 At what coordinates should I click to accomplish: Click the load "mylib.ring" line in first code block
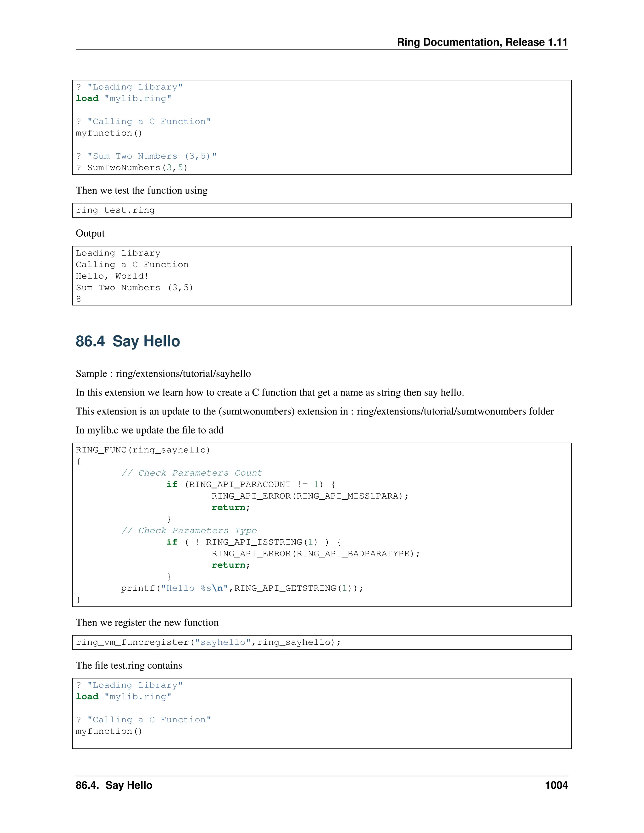123,98
